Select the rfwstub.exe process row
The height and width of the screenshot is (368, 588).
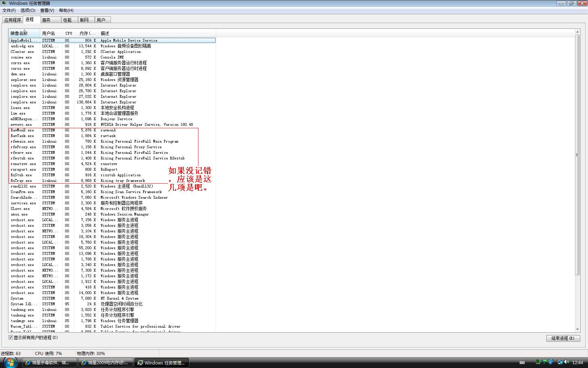coord(112,158)
